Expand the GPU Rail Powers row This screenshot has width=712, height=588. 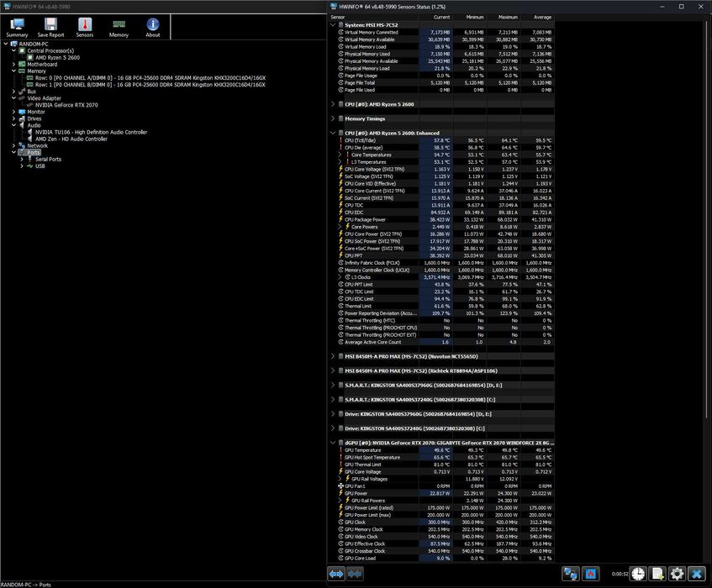[340, 501]
